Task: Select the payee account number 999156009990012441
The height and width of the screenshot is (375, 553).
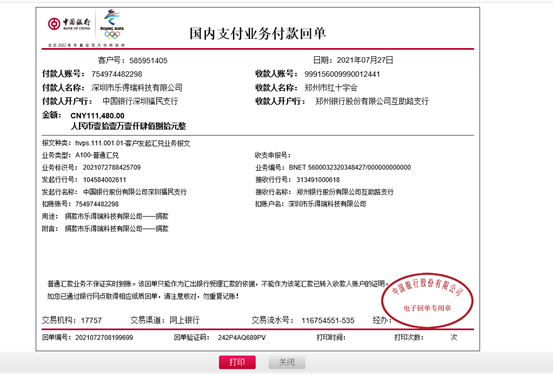Action: pyautogui.click(x=342, y=74)
